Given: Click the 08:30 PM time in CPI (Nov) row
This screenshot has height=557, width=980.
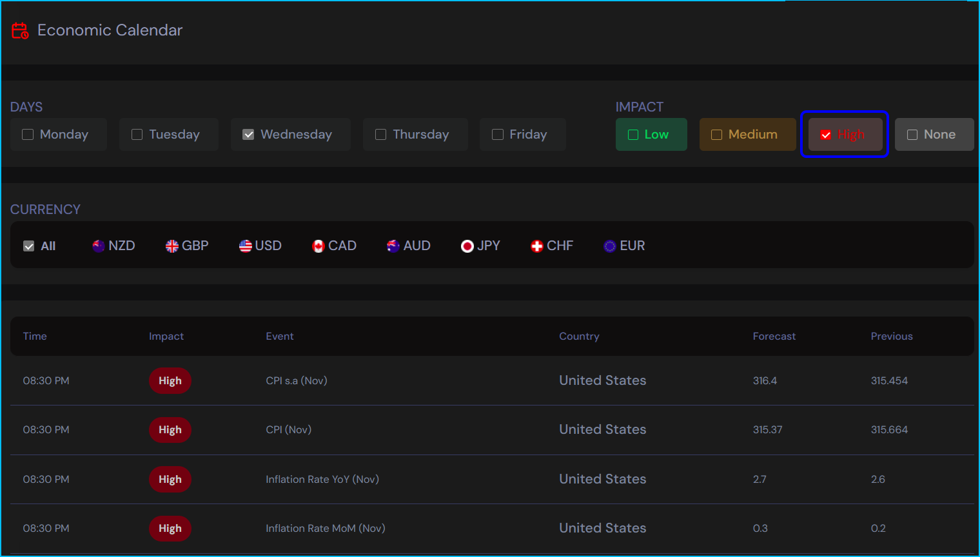Looking at the screenshot, I should click(x=46, y=430).
